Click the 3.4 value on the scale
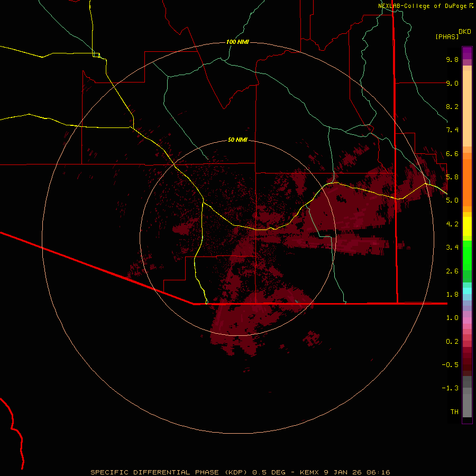This screenshot has height=476, width=476. 452,248
